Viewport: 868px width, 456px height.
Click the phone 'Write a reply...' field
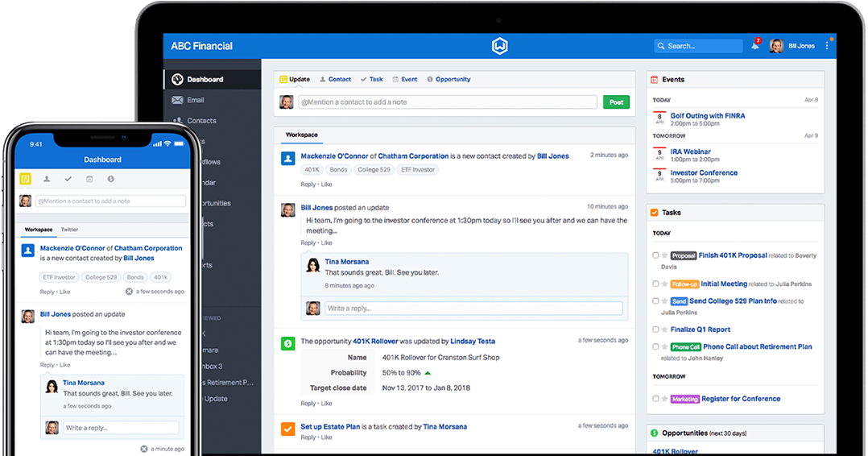pos(120,428)
